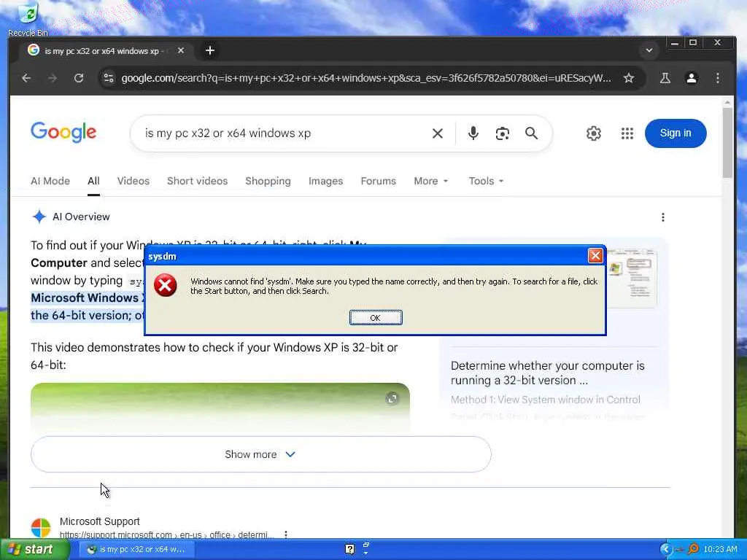
Task: Go back to the previous page
Action: point(27,78)
